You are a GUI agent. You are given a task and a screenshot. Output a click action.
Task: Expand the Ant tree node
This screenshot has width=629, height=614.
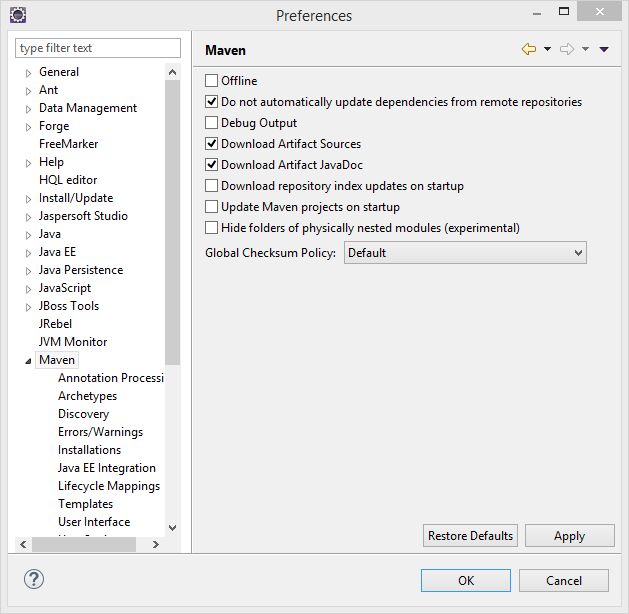tap(28, 91)
